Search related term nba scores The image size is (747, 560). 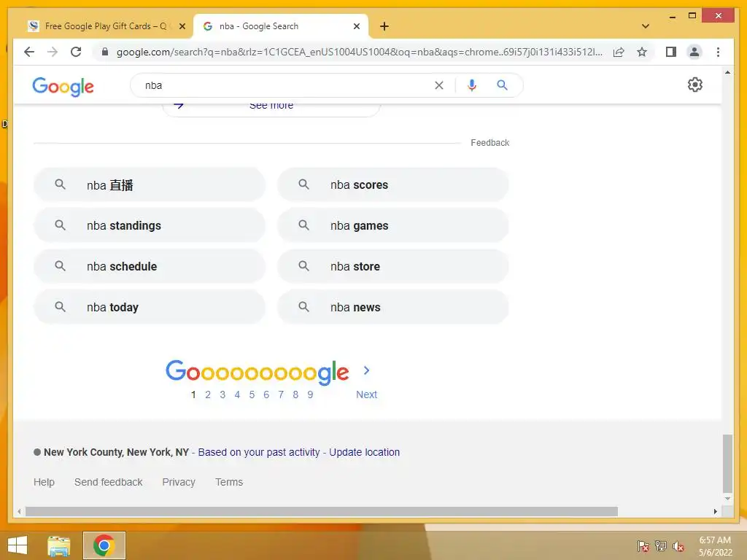(393, 184)
